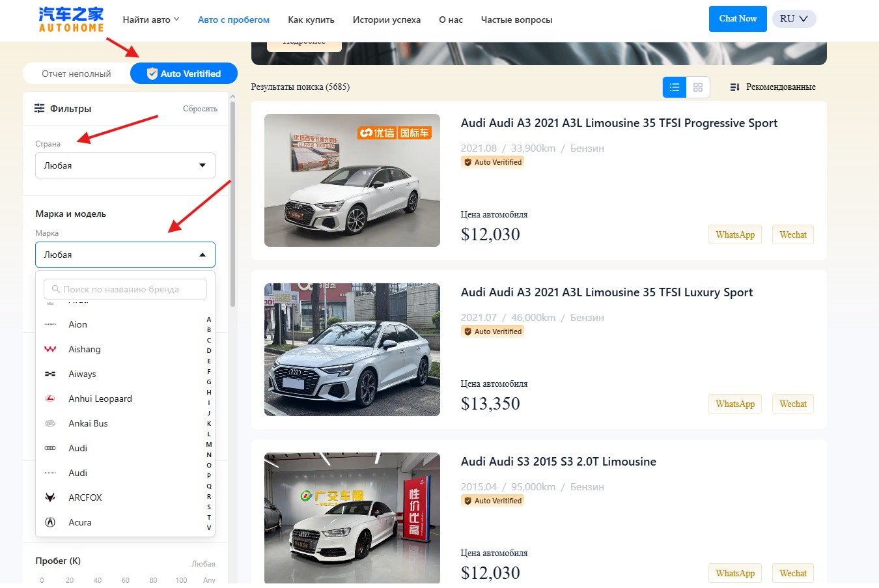Screen dimensions: 879x588
Task: Click Auto Veritified badge on A3 Luxury Sport
Action: pyautogui.click(x=492, y=331)
